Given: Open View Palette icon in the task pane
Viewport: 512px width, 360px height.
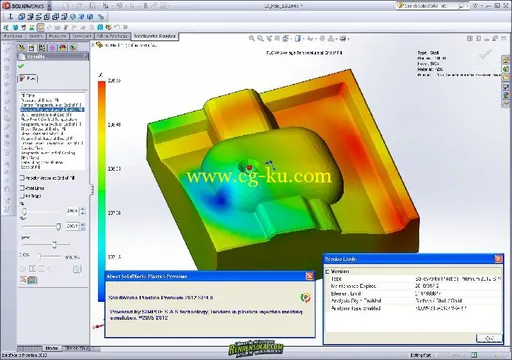Looking at the screenshot, I should tap(506, 87).
